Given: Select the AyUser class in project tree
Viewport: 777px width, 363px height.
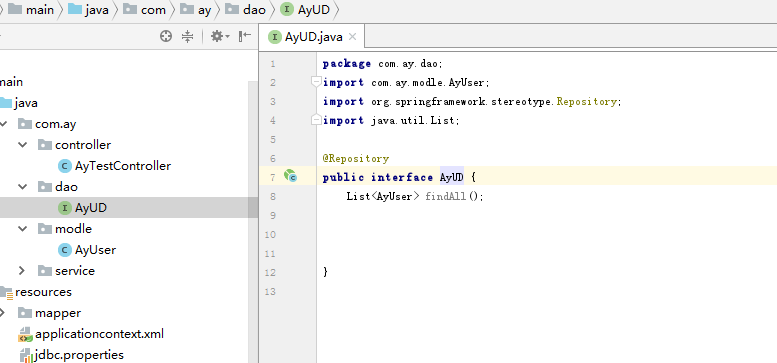Looking at the screenshot, I should point(95,250).
